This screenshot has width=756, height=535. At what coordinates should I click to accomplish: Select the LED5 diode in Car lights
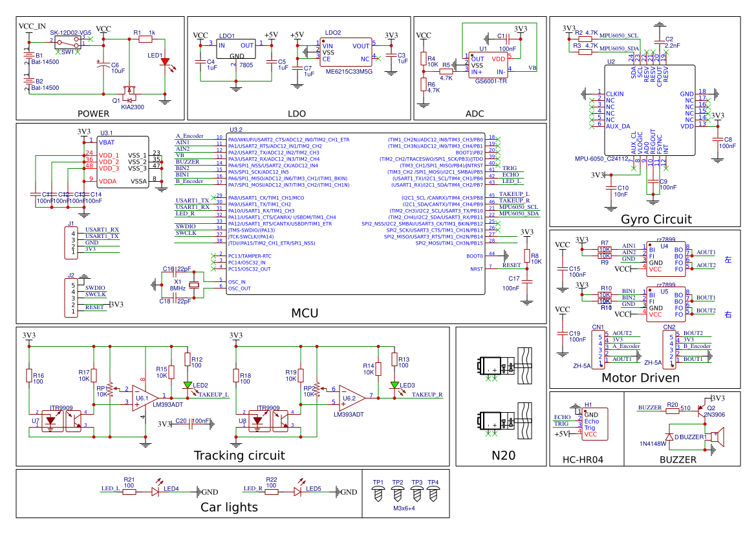tap(297, 492)
